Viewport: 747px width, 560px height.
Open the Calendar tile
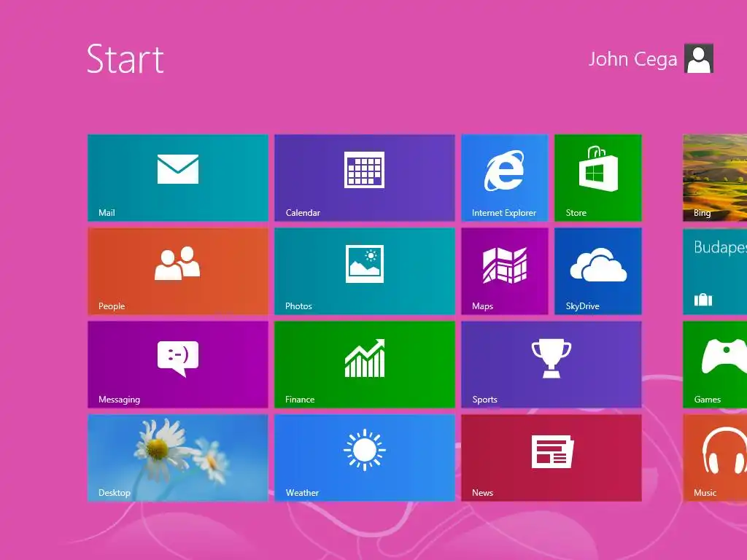click(x=365, y=178)
